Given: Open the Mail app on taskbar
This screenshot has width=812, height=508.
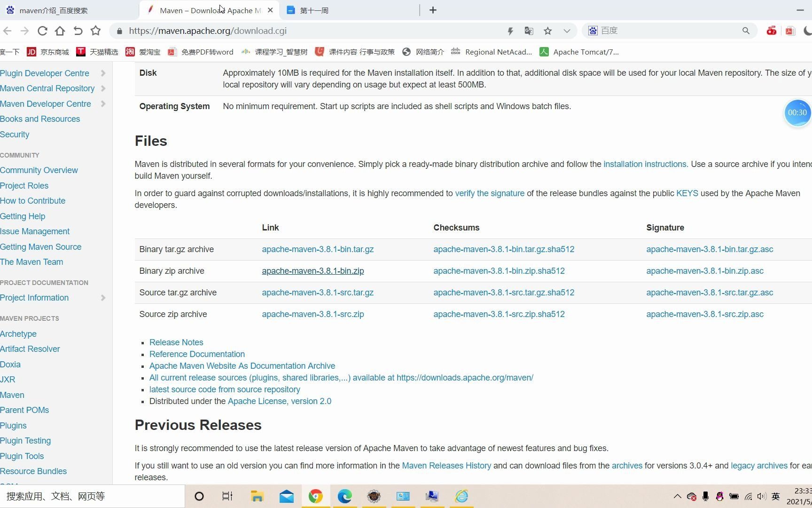Looking at the screenshot, I should pyautogui.click(x=286, y=496).
